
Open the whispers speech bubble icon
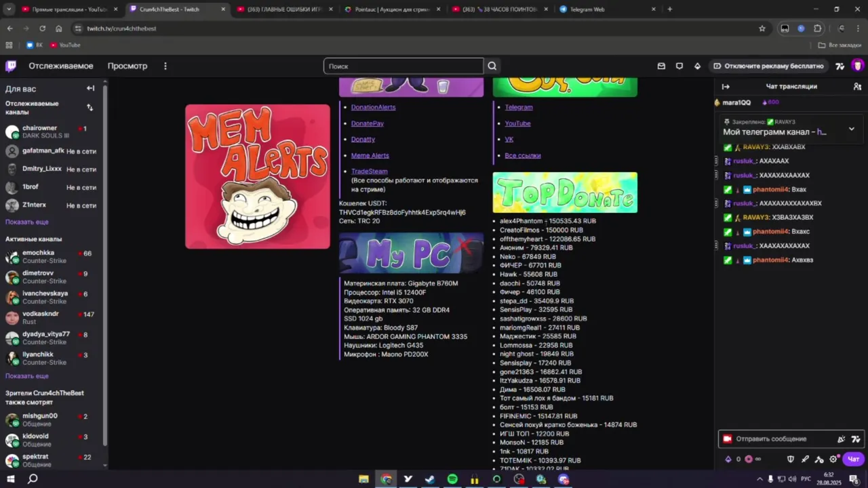(679, 66)
